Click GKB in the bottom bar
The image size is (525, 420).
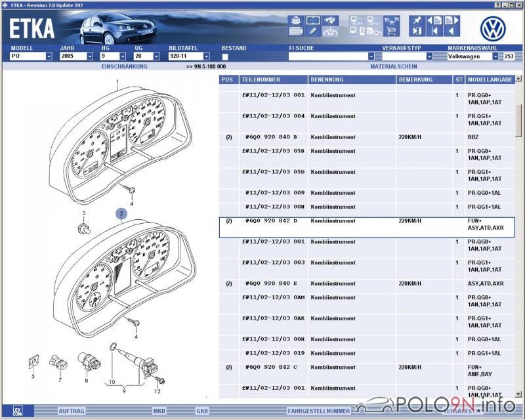pyautogui.click(x=202, y=411)
